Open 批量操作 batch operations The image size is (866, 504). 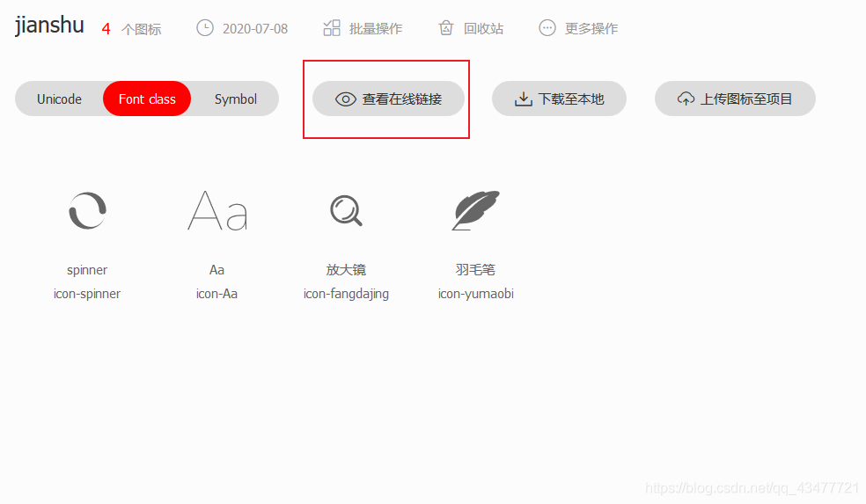[x=376, y=29]
